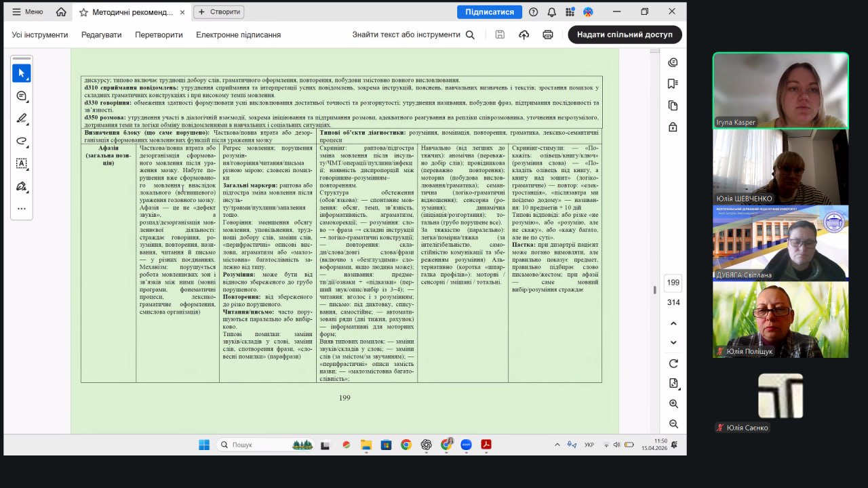
Task: Click the zoom out magnifier icon
Action: (x=673, y=424)
